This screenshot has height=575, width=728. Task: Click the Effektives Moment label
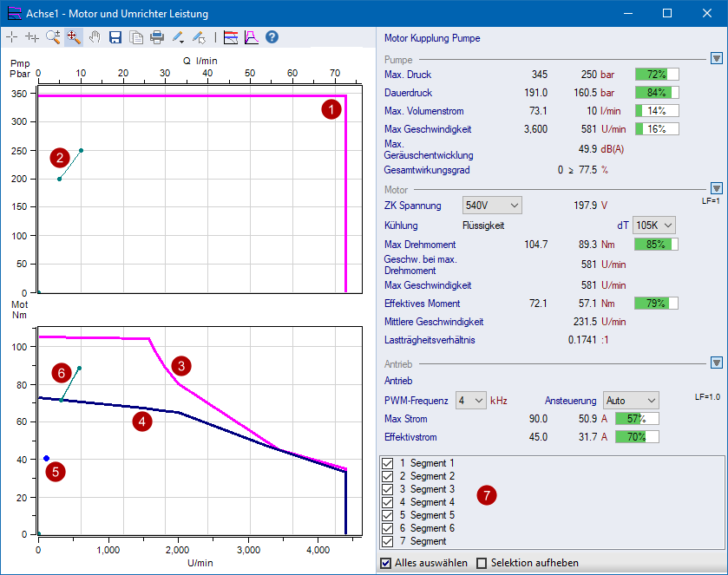pos(422,304)
